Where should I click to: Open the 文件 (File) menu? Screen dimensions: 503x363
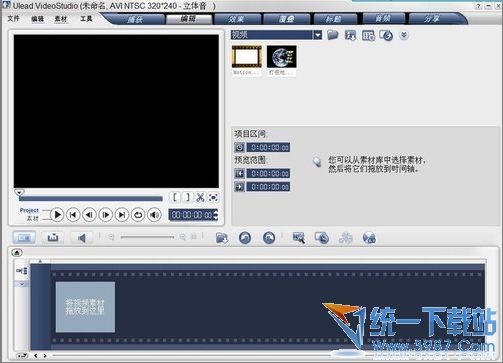(x=13, y=19)
